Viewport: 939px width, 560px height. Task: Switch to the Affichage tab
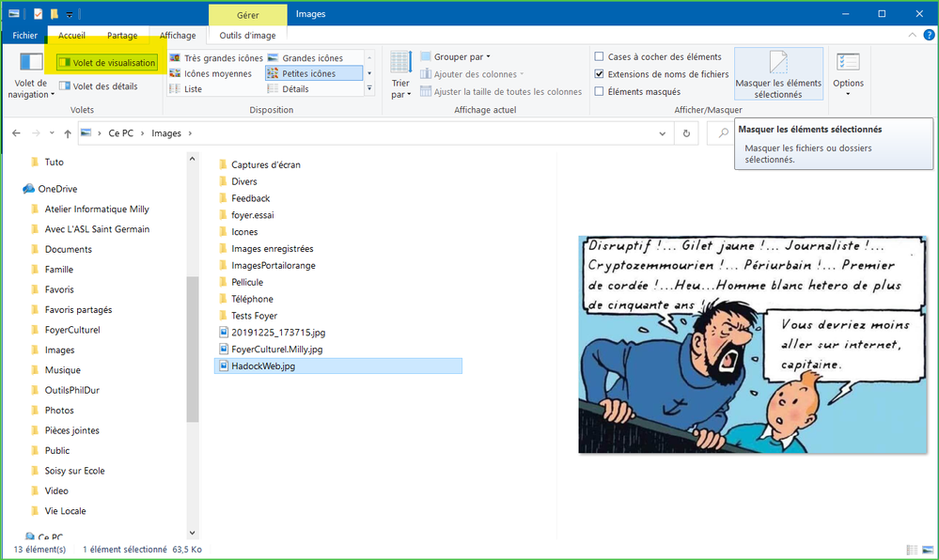178,36
